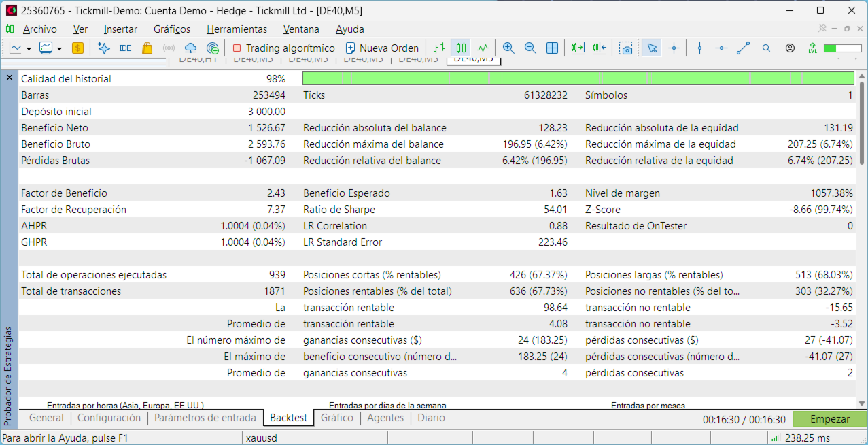
Task: Open the Herramientas menu
Action: (x=237, y=29)
